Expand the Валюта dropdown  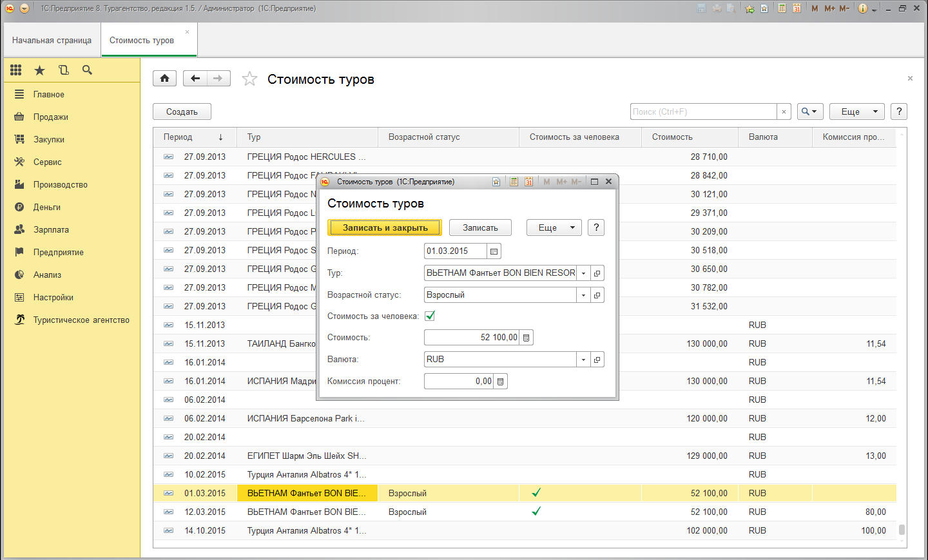click(583, 360)
